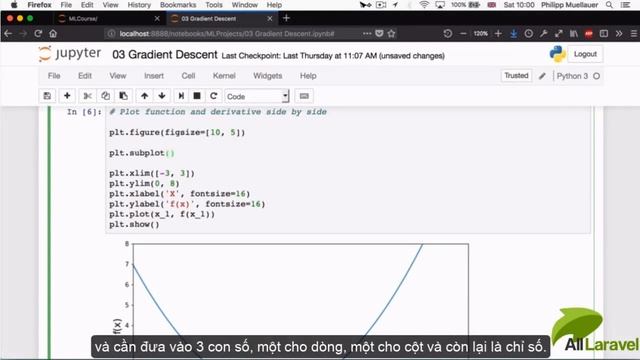
Task: Copy selected cells icon
Action: click(105, 96)
